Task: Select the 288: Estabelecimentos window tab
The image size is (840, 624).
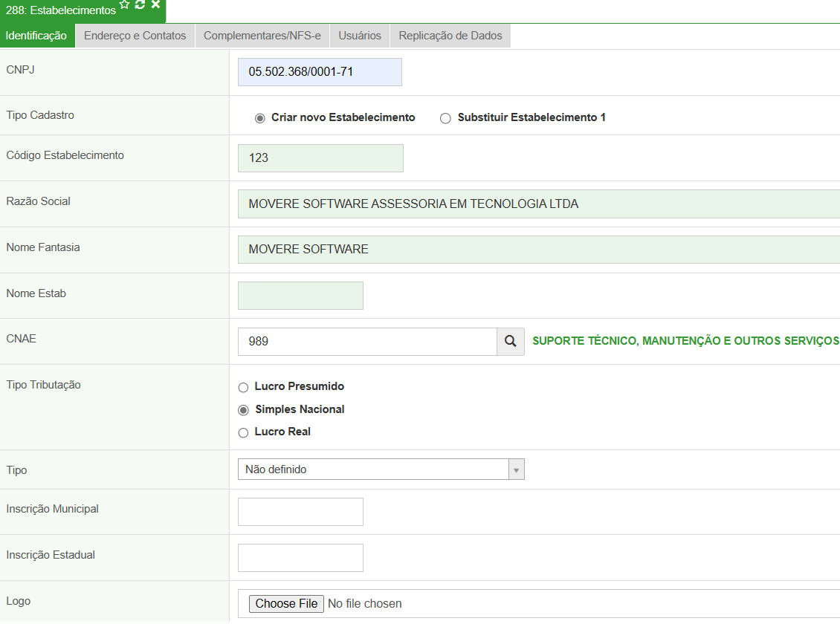Action: tap(60, 10)
